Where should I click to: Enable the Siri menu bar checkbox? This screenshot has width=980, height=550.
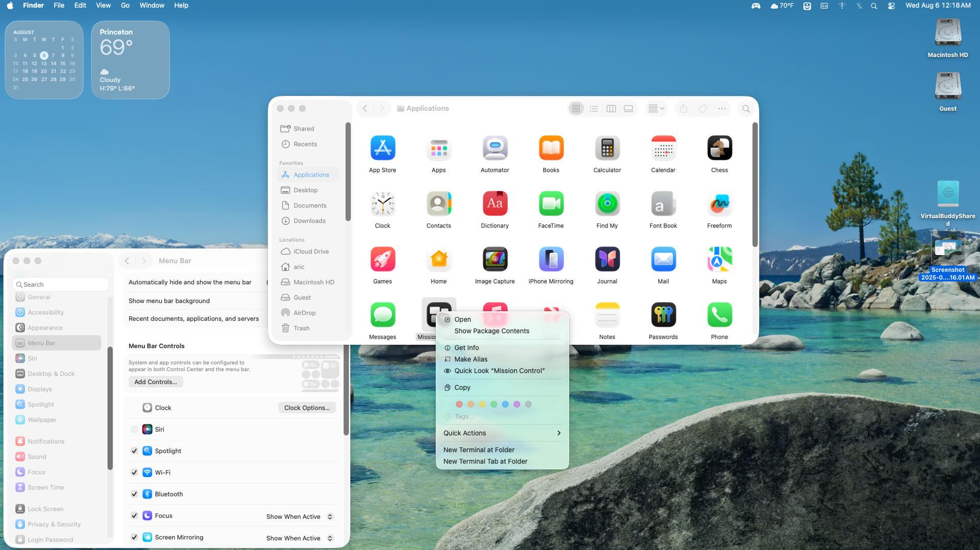134,430
